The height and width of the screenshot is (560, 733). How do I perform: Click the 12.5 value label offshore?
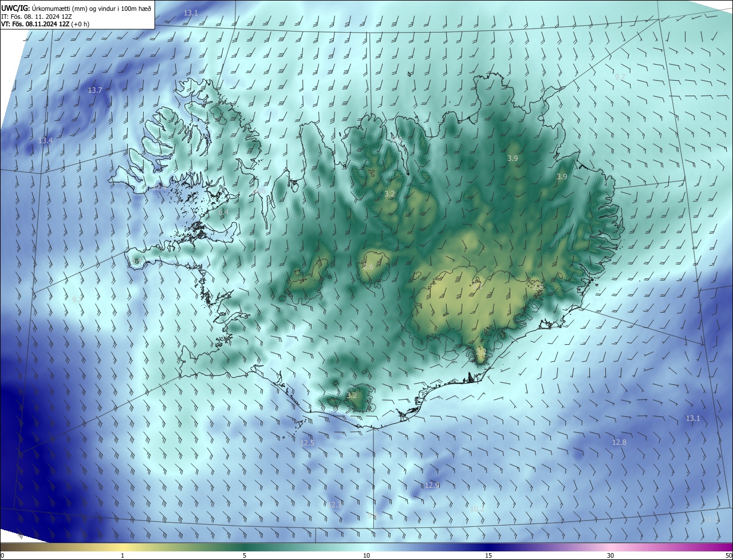pyautogui.click(x=308, y=443)
